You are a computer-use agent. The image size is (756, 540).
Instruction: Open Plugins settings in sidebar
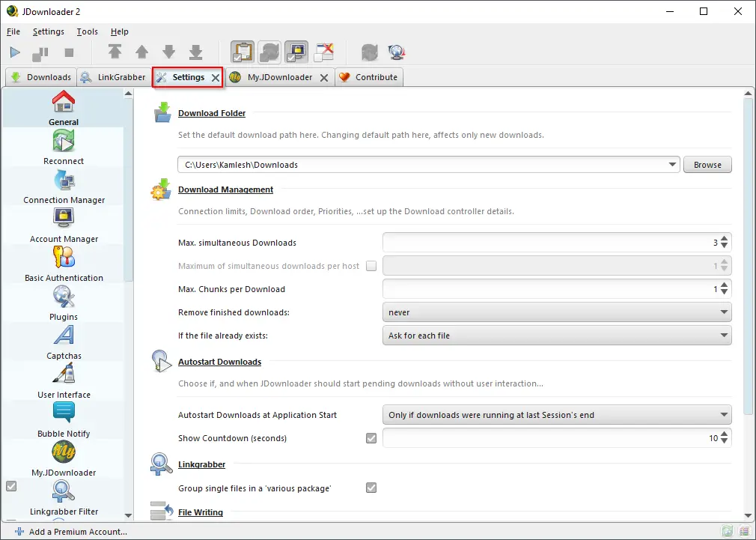(63, 303)
